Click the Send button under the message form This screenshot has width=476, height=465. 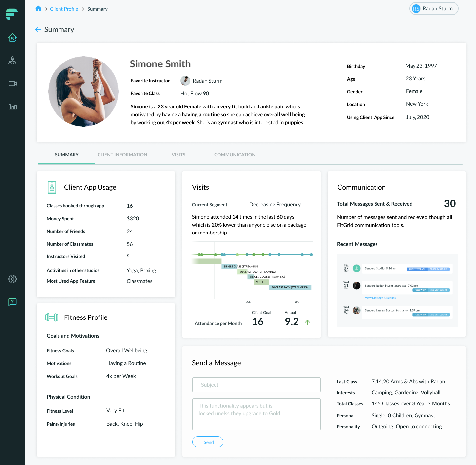[x=208, y=442]
